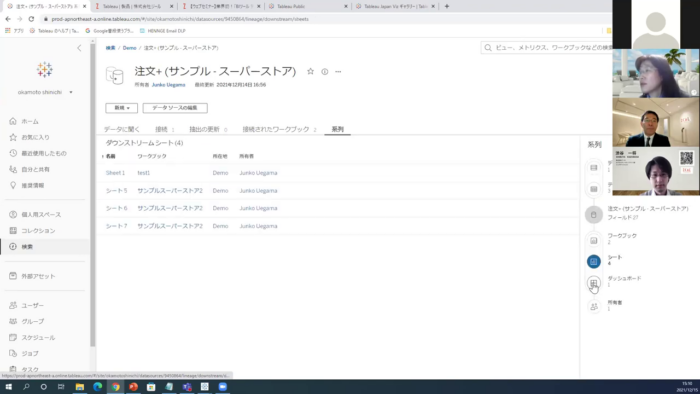Screen dimensions: 700x394
Task: Click the search field for views and workbooks
Action: [547, 47]
